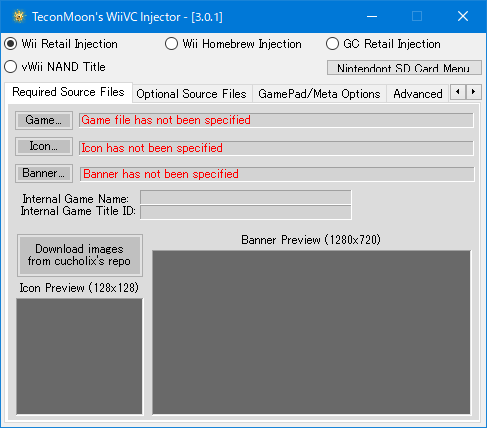
Task: Click the Icon... browse button
Action: point(44,146)
